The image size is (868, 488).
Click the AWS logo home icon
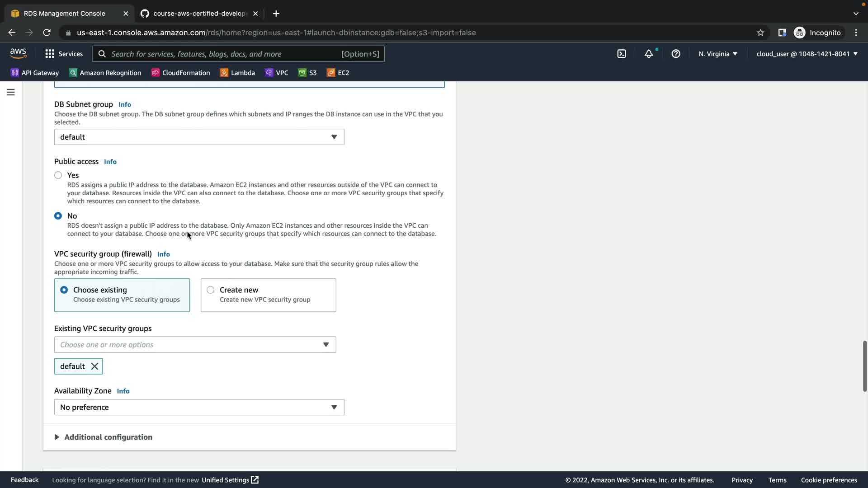coord(18,53)
